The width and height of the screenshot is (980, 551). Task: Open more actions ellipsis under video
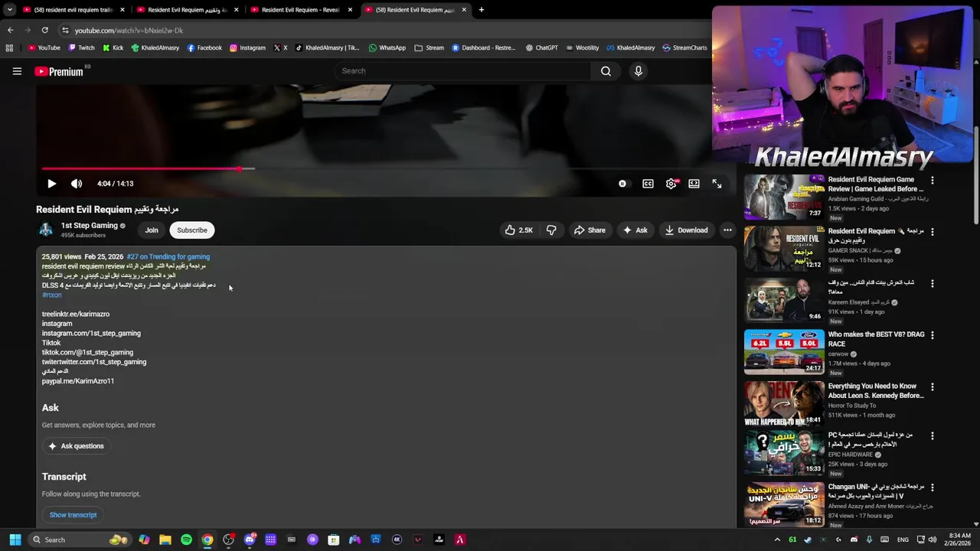pos(727,230)
